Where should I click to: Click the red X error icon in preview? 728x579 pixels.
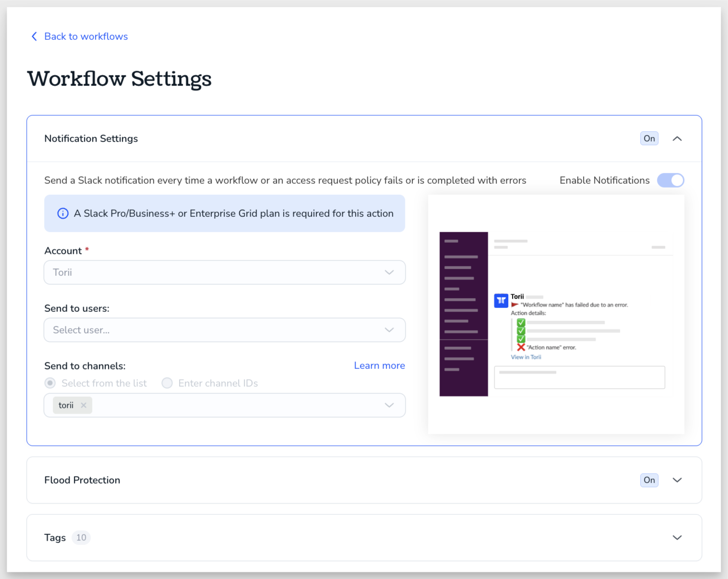tap(521, 347)
